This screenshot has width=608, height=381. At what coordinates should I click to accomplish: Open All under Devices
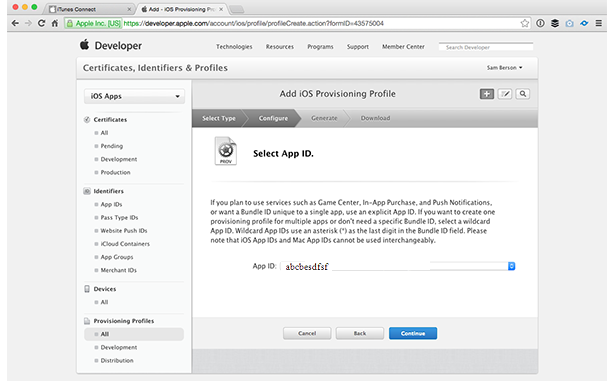[104, 302]
